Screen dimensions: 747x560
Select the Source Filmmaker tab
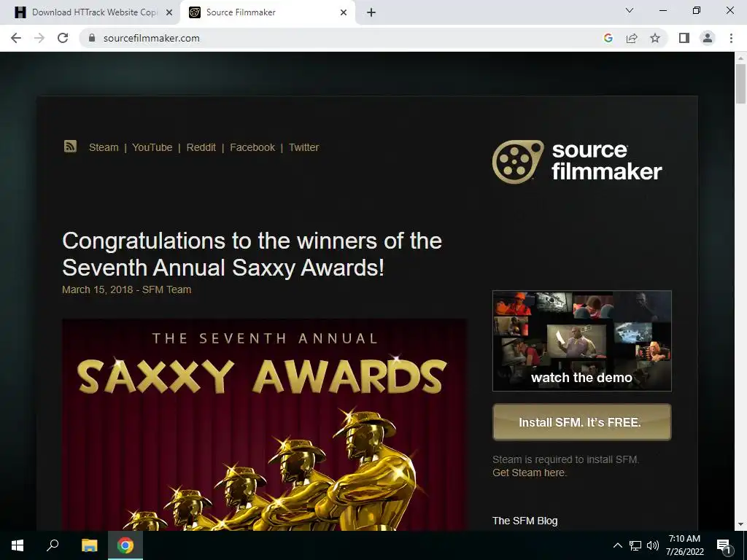coord(268,12)
